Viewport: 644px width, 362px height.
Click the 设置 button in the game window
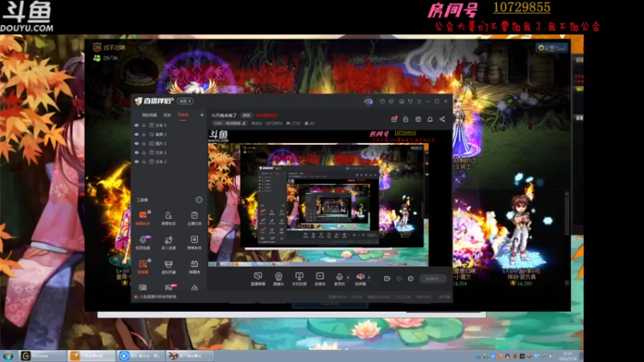[551, 48]
